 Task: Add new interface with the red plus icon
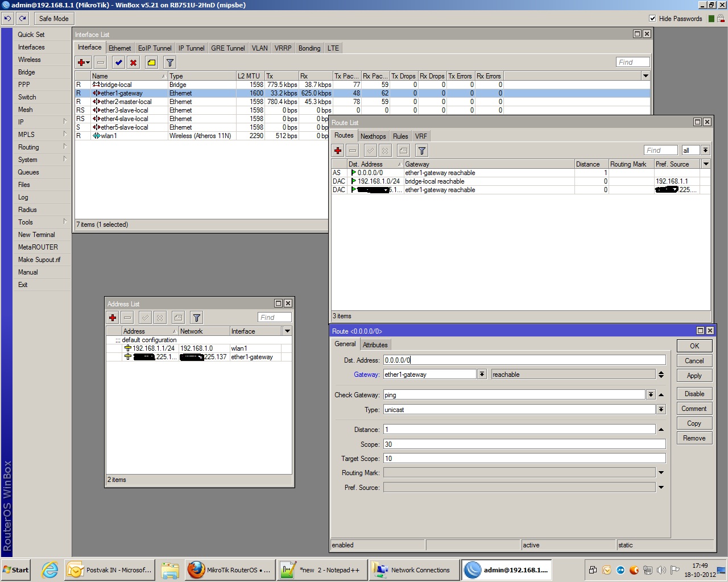pyautogui.click(x=83, y=63)
